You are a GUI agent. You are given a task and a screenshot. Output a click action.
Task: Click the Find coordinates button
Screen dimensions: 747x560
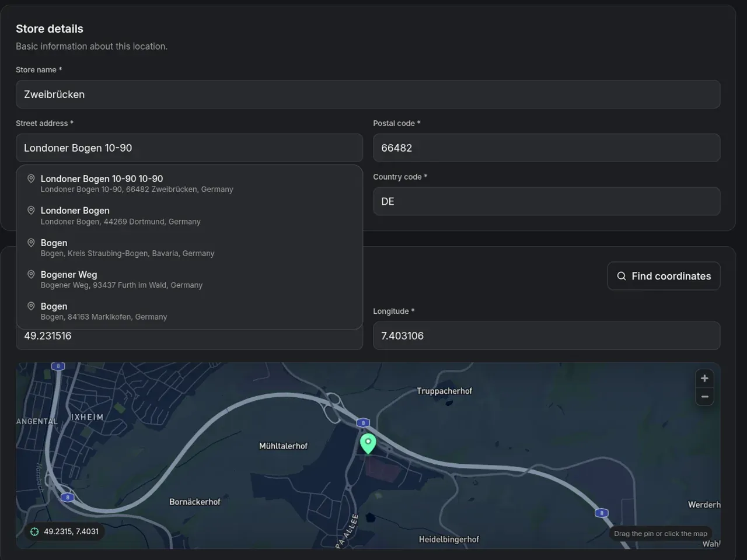664,276
